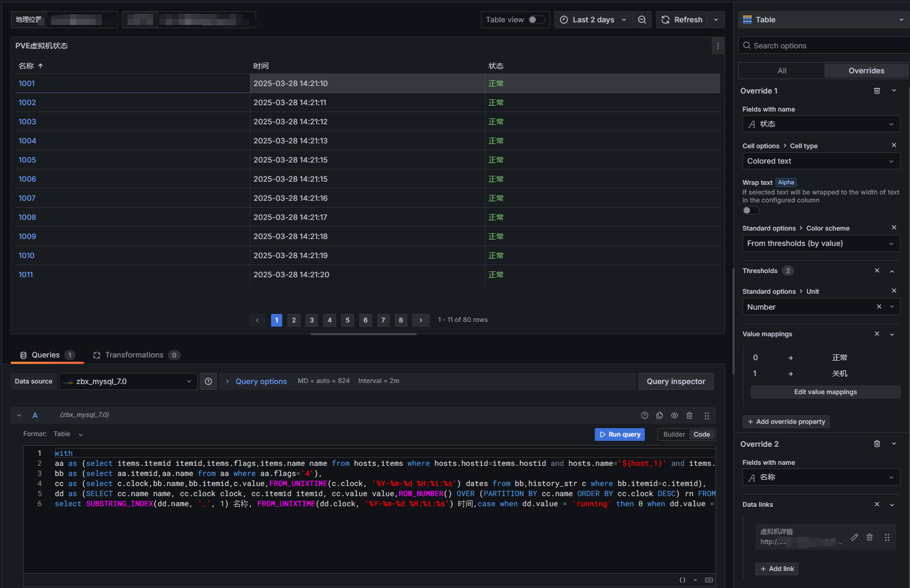Click Add override property

pyautogui.click(x=786, y=422)
